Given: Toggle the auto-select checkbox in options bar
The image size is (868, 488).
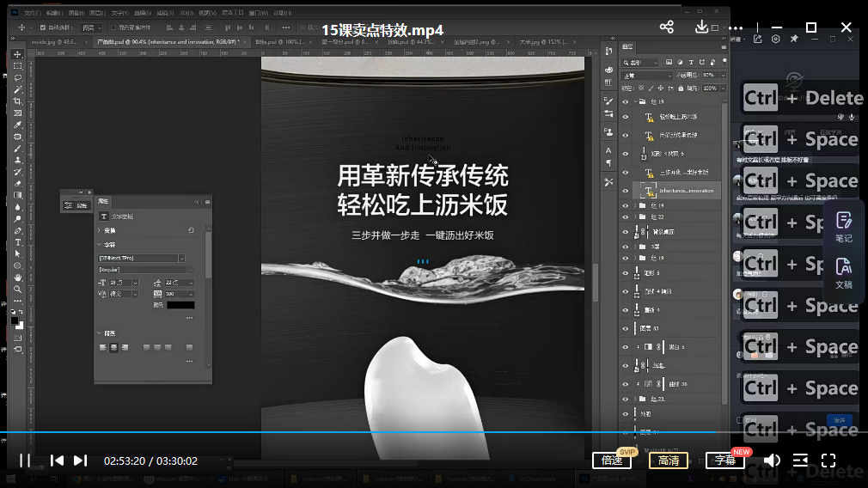Looking at the screenshot, I should (x=43, y=27).
